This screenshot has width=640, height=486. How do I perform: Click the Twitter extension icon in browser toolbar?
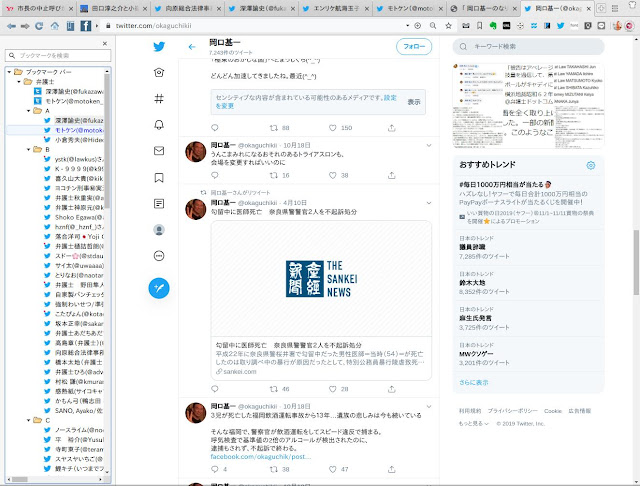tap(560, 26)
